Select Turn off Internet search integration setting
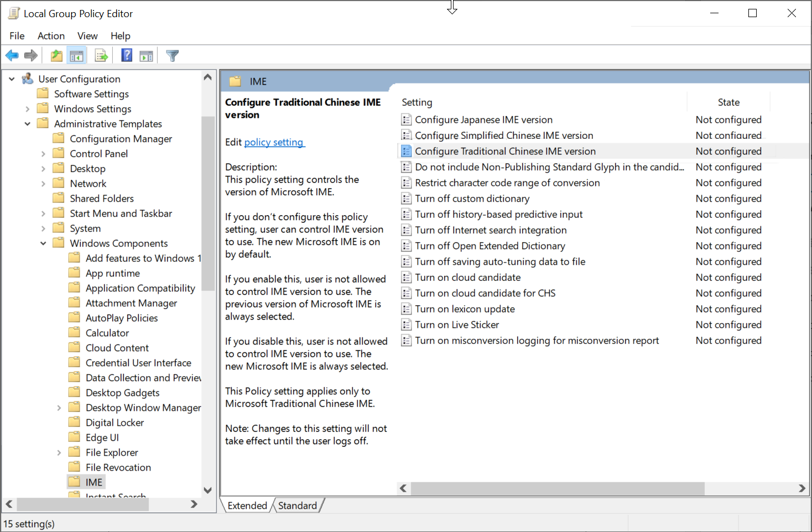The image size is (812, 532). (x=491, y=230)
